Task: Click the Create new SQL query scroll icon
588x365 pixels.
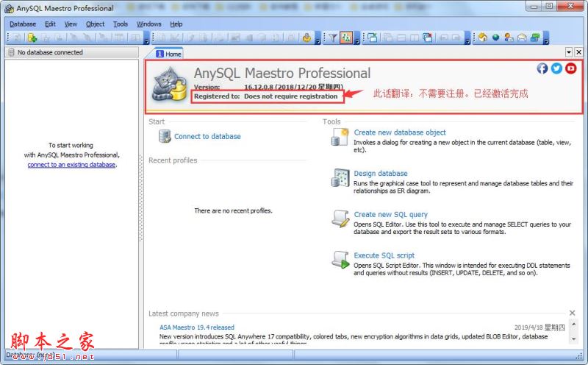Action: coord(340,219)
